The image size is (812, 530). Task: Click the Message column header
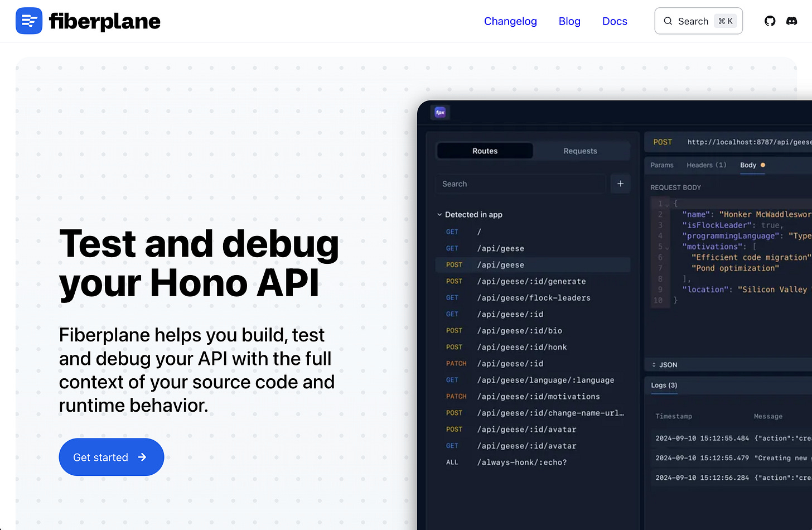(x=768, y=416)
